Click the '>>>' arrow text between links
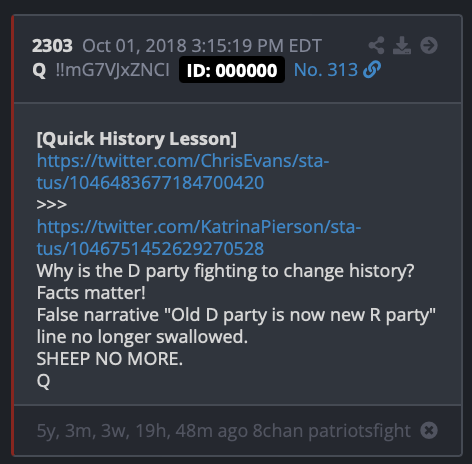This screenshot has width=472, height=464. [x=52, y=204]
